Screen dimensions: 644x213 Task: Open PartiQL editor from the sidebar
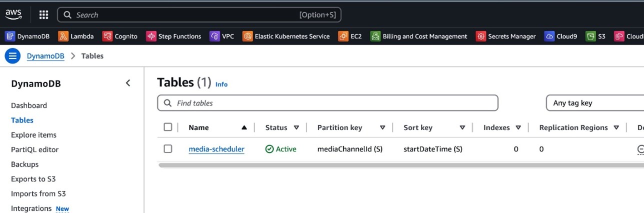pyautogui.click(x=34, y=149)
